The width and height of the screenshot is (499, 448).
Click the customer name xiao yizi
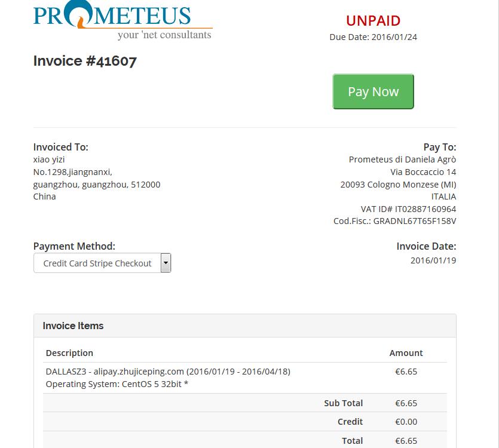(49, 159)
